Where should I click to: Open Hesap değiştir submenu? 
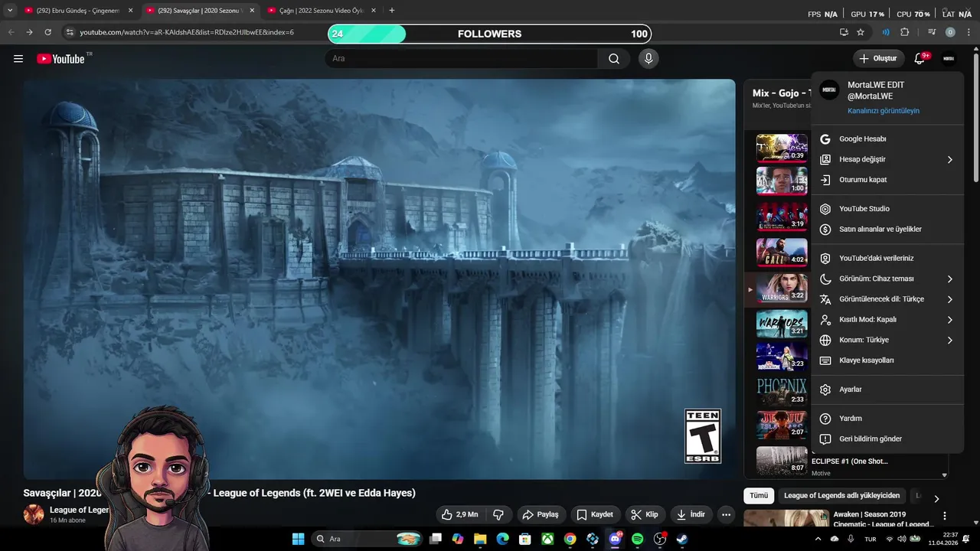click(x=887, y=159)
